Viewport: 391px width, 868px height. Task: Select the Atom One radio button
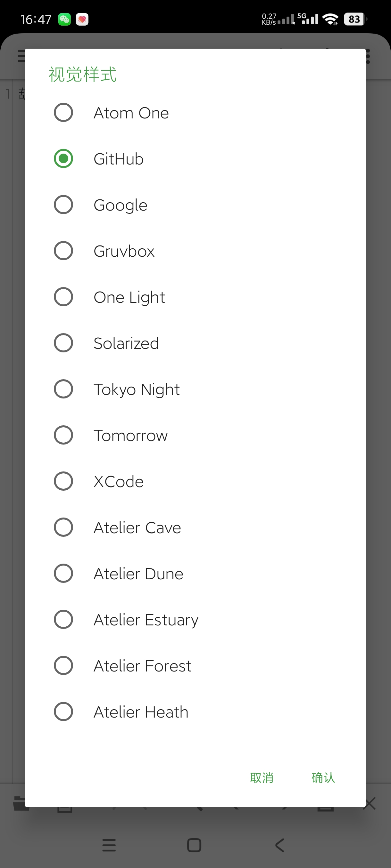tap(63, 113)
